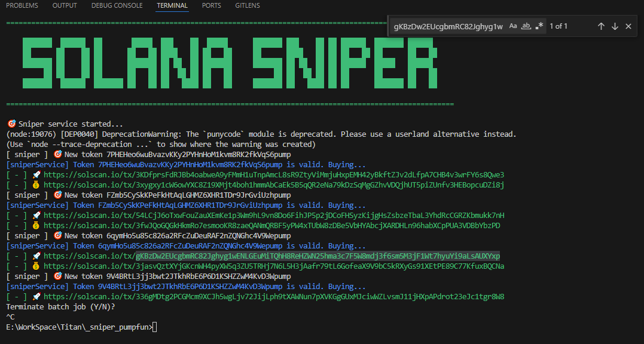Viewport: 644px width, 344px height.
Task: Open the GITLENS tab
Action: tap(248, 6)
